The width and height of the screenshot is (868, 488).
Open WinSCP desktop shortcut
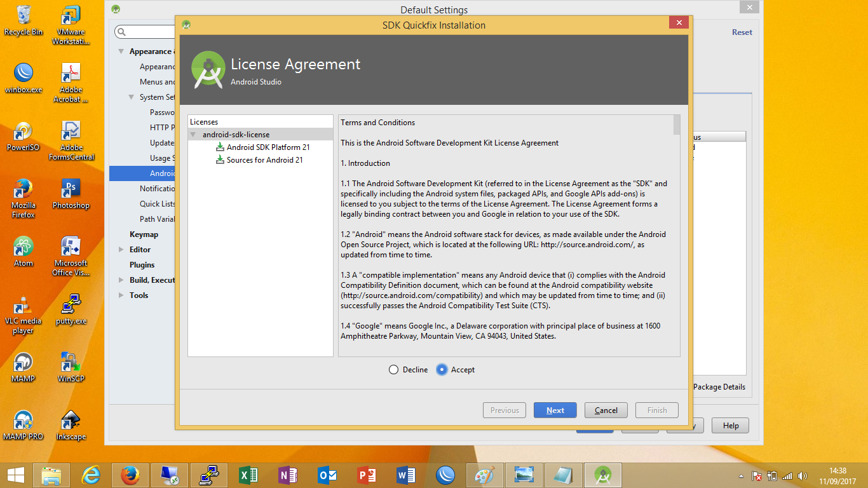click(71, 367)
